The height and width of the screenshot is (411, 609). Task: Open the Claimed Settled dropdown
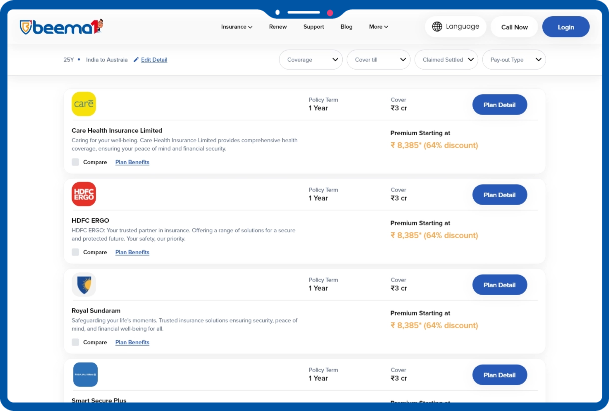tap(445, 60)
